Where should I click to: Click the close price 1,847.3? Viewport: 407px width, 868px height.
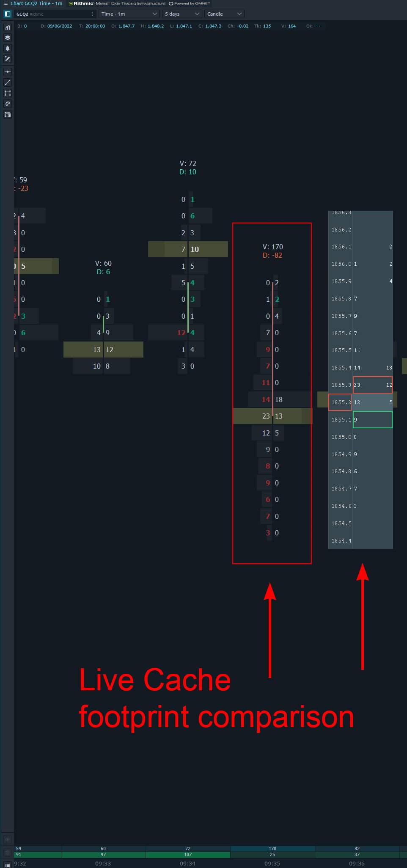coord(213,26)
